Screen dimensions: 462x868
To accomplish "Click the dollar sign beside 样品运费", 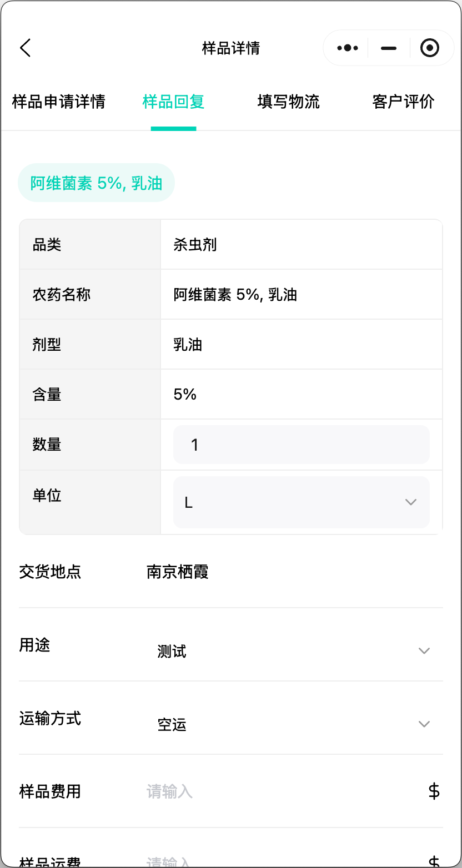I will pos(434,861).
